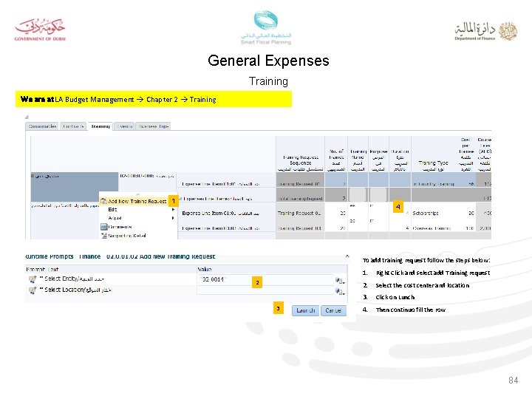Open the Adjust submenu
This screenshot has height=399, width=532.
pos(115,218)
